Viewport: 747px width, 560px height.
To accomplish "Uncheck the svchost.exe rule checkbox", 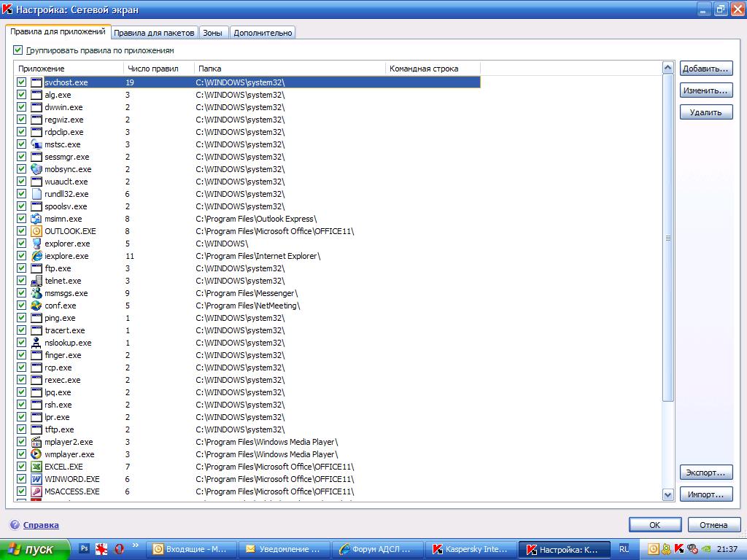I will pyautogui.click(x=21, y=82).
